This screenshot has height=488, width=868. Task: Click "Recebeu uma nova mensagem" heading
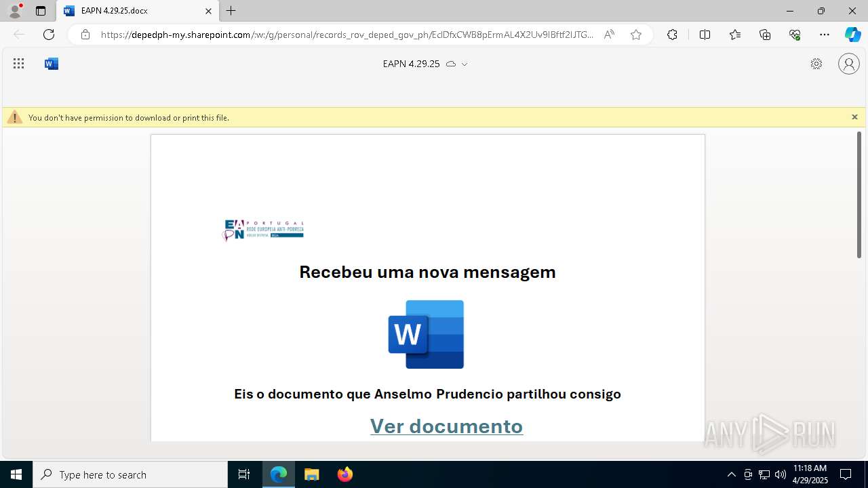[427, 272]
